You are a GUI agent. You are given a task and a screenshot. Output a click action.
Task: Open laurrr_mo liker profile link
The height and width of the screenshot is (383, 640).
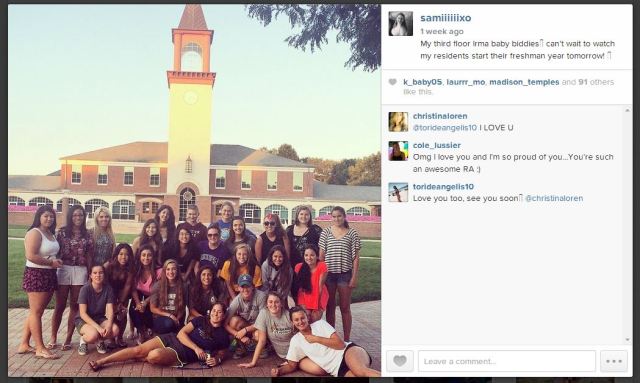pyautogui.click(x=466, y=82)
